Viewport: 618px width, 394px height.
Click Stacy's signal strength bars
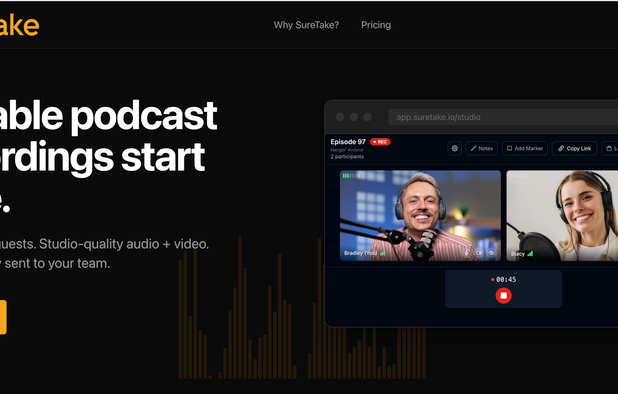coord(530,253)
